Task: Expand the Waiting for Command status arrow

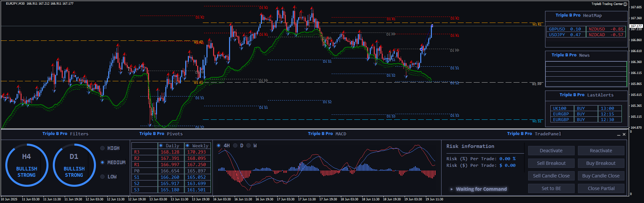Action: click(451, 189)
